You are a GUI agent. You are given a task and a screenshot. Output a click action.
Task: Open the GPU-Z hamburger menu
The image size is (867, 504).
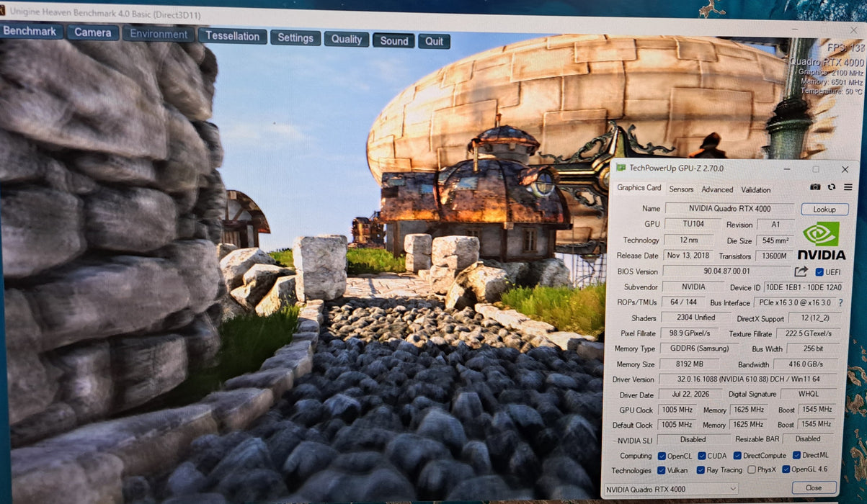point(848,187)
